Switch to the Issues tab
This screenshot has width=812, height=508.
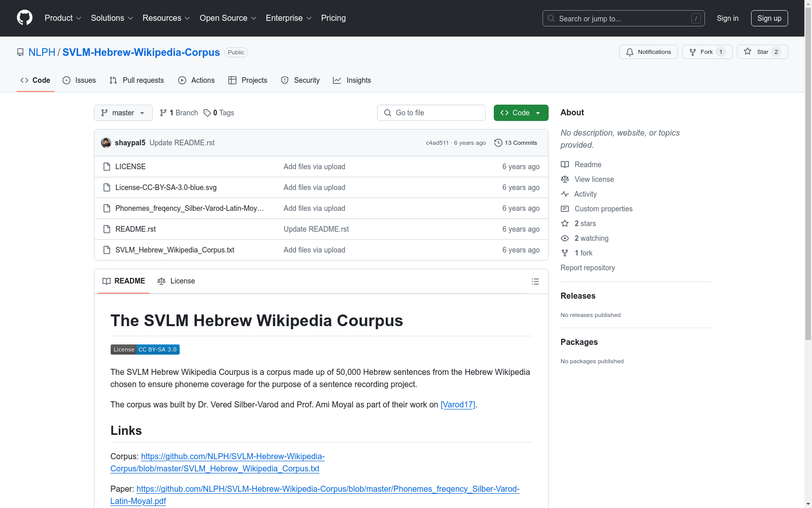click(x=79, y=80)
